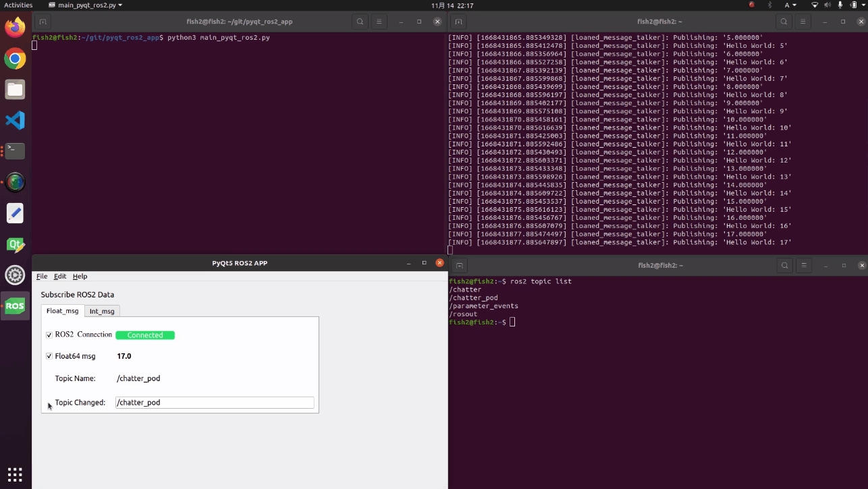
Task: Click the "Publishing: '10.000000'" log line
Action: [x=607, y=119]
